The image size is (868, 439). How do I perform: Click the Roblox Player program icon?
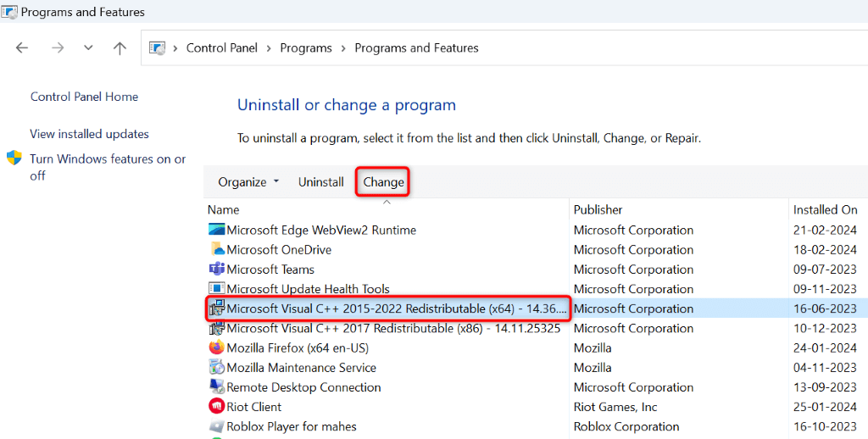[216, 426]
